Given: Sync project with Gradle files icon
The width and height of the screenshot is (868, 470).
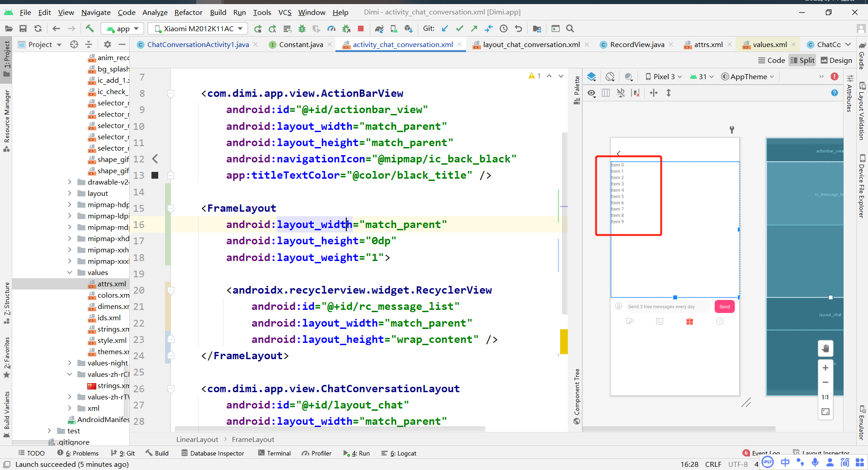Looking at the screenshot, I should pos(379,28).
